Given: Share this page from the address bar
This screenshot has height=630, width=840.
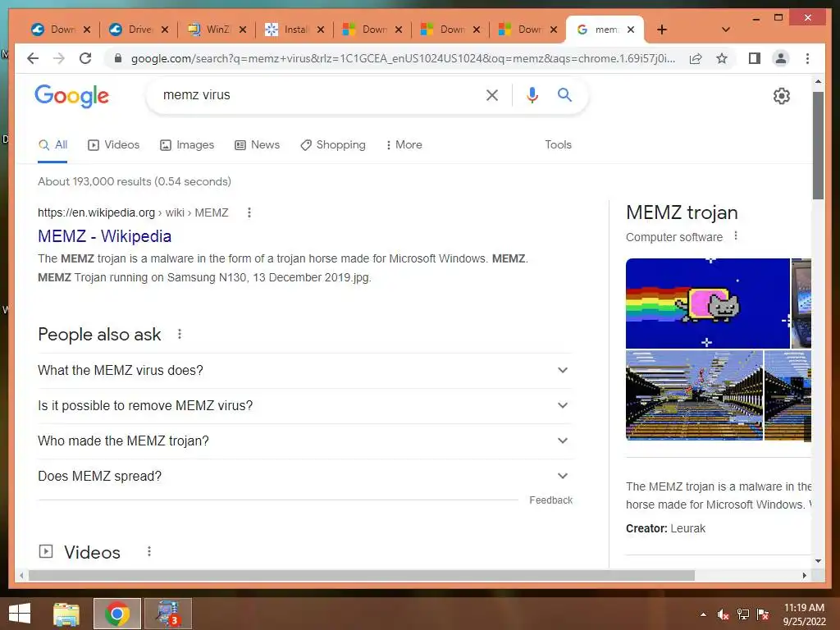Looking at the screenshot, I should [x=696, y=58].
